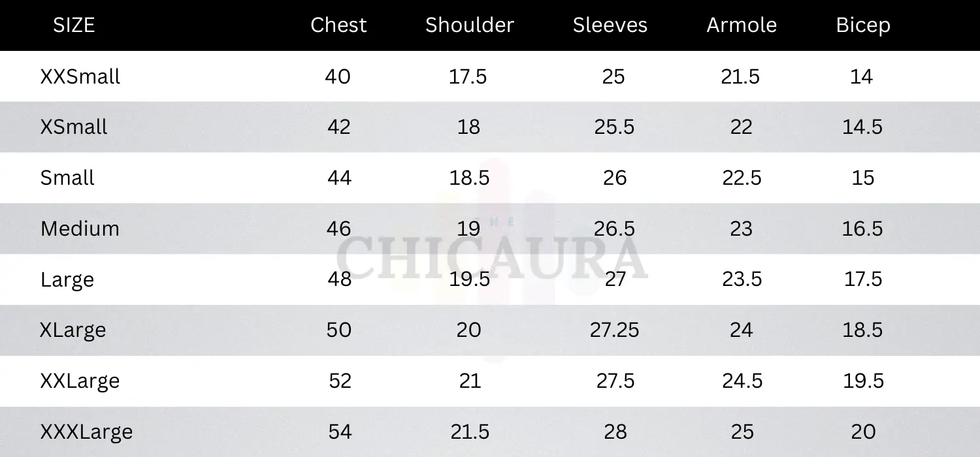Click the XXLarge size row label

point(80,381)
